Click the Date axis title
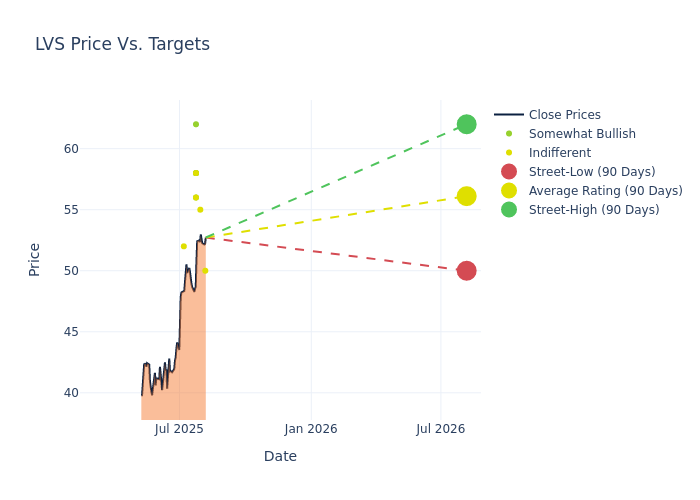 click(280, 456)
